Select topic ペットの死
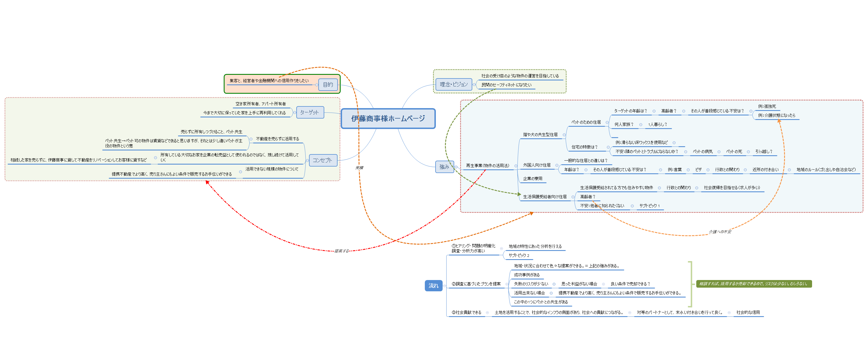Screen dimensions: 868x352 [x=734, y=152]
